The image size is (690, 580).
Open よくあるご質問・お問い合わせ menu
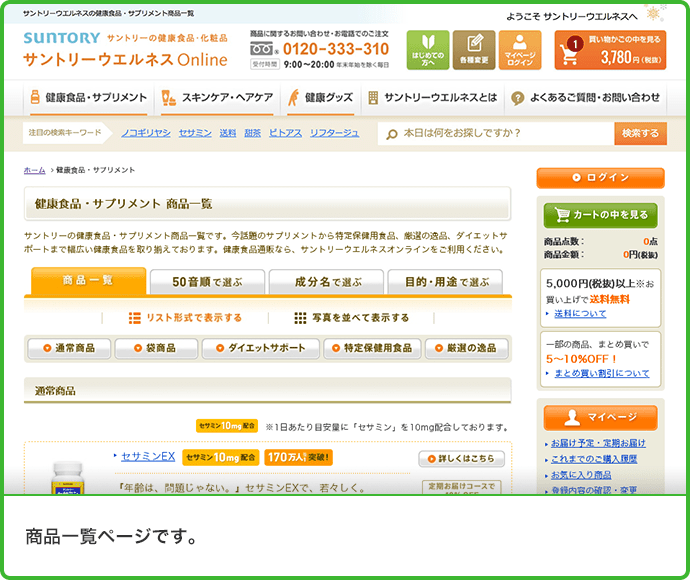[585, 98]
